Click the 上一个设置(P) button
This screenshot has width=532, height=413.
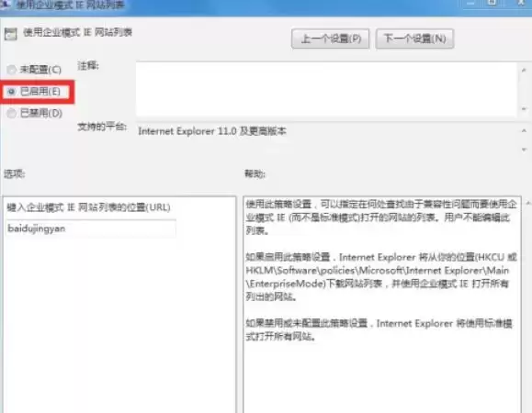tap(330, 39)
